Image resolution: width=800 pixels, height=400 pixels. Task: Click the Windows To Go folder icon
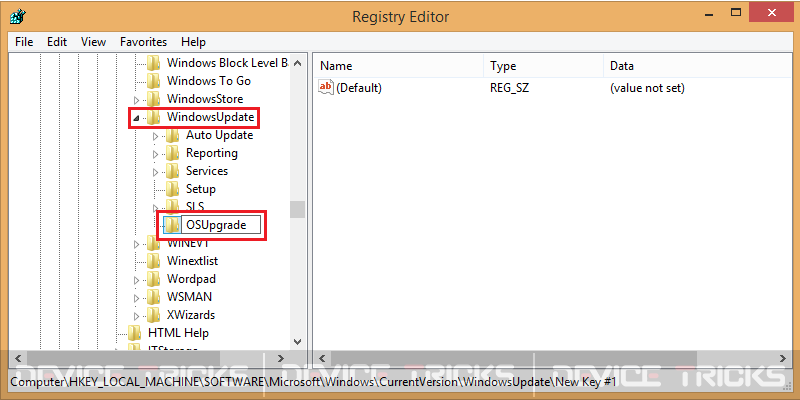click(x=154, y=81)
